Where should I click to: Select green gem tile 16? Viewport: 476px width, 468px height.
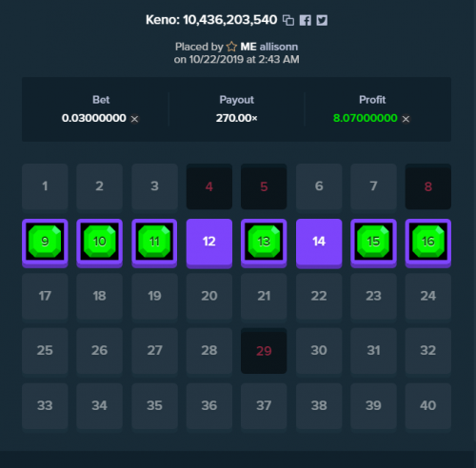[428, 243]
